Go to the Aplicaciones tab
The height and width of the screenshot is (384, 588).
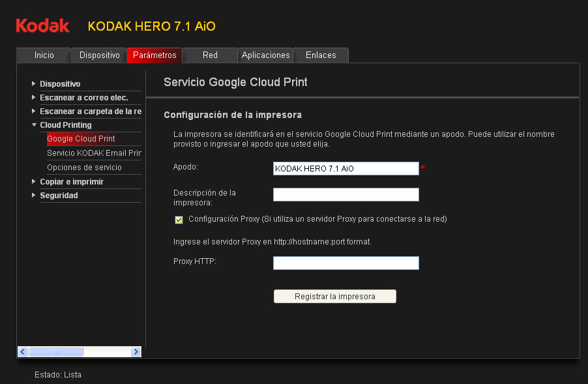pos(265,55)
